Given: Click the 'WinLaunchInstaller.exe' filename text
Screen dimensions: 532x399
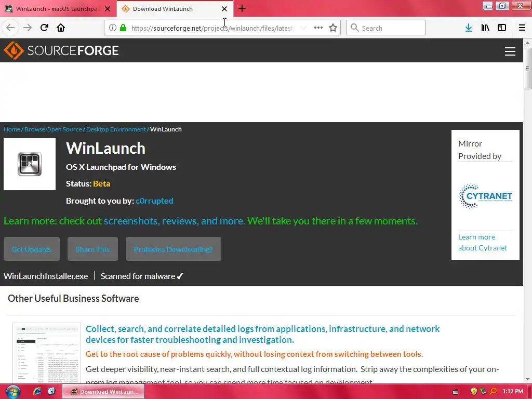Looking at the screenshot, I should pos(46,276).
